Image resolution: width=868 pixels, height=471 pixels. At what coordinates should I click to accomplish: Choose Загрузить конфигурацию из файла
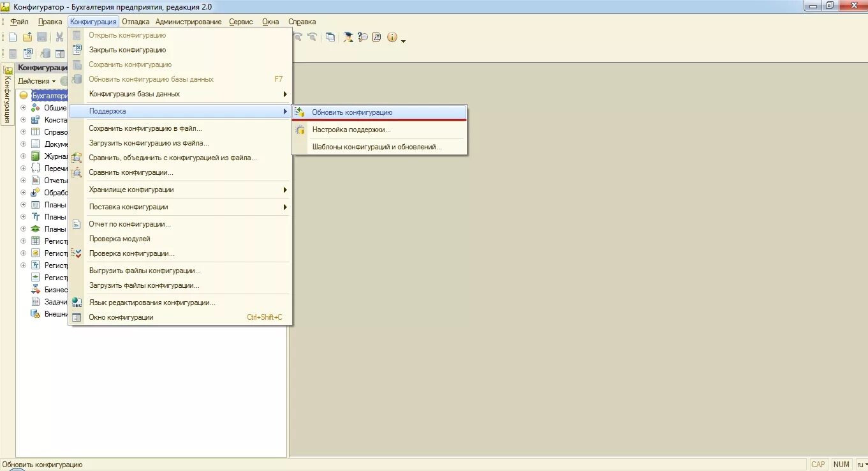180,143
